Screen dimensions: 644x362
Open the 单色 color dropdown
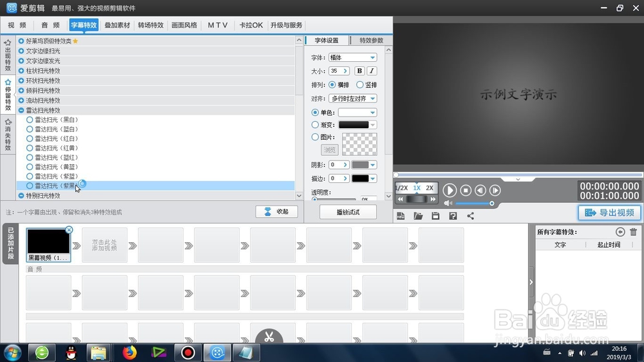click(357, 112)
